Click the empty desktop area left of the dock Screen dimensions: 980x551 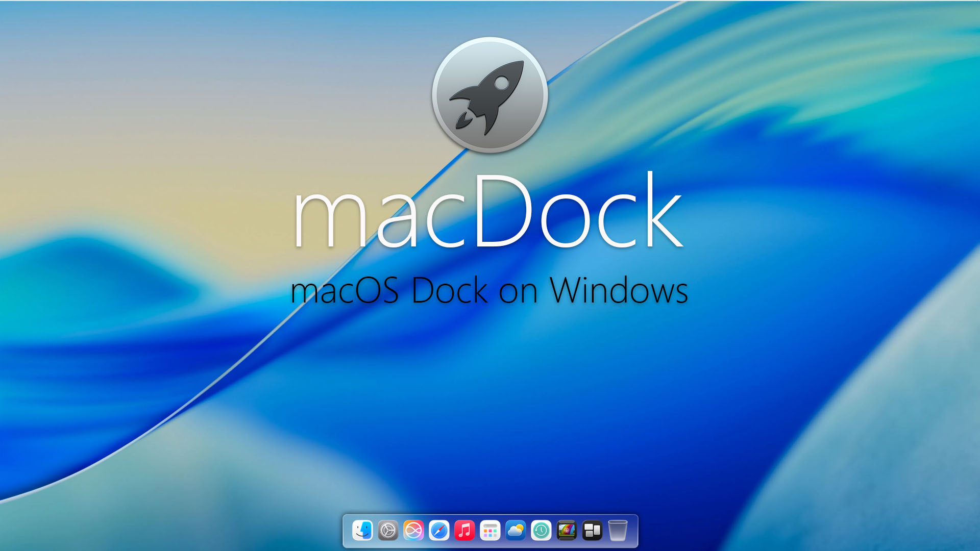204,531
